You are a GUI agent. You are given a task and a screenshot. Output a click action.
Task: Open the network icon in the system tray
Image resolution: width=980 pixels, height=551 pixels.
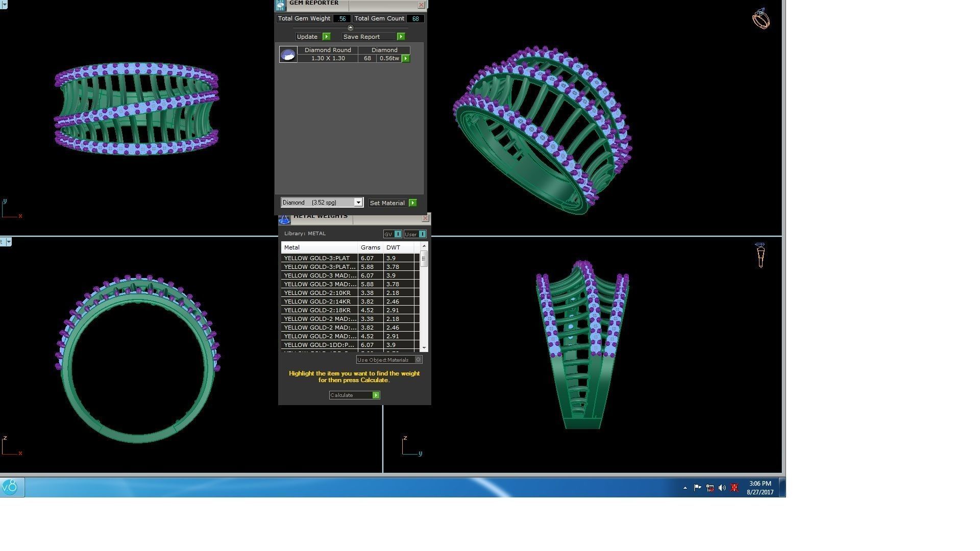tap(709, 488)
